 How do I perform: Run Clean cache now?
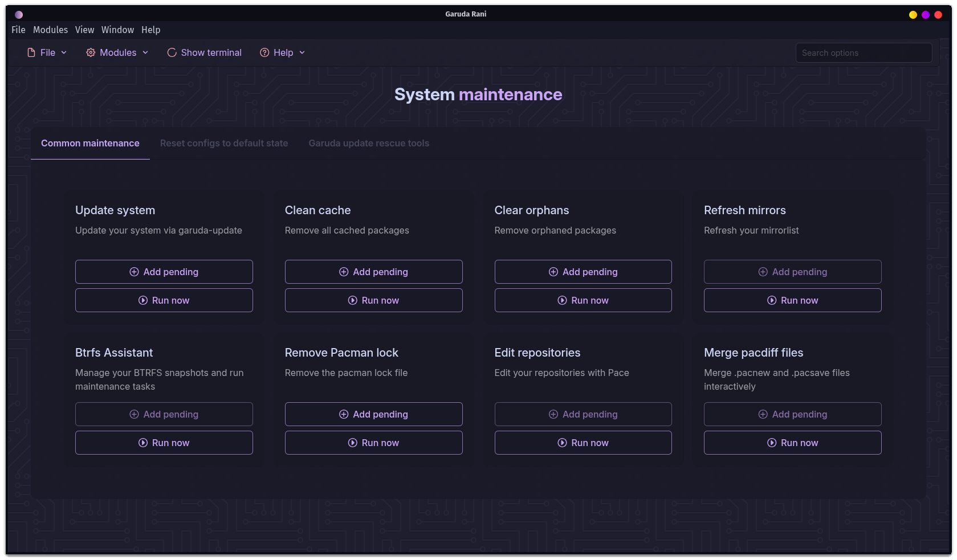[x=373, y=300]
